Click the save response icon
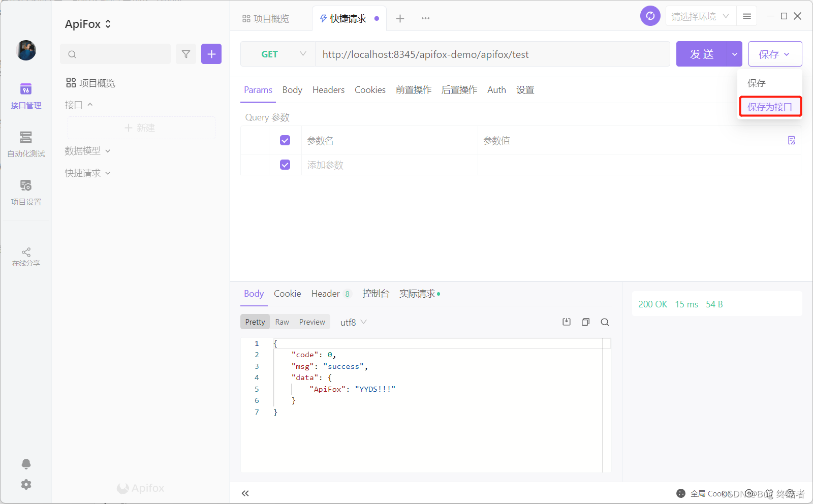This screenshot has width=813, height=504. tap(567, 322)
